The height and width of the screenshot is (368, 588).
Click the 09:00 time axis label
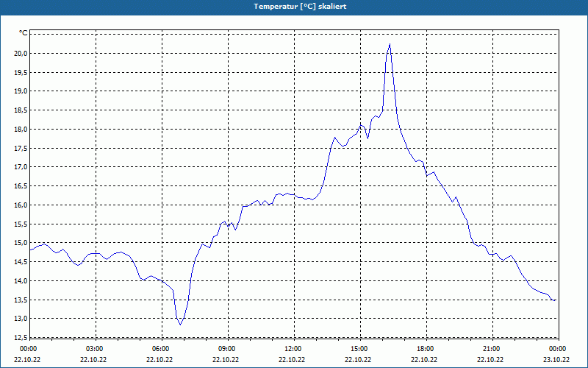click(x=226, y=349)
